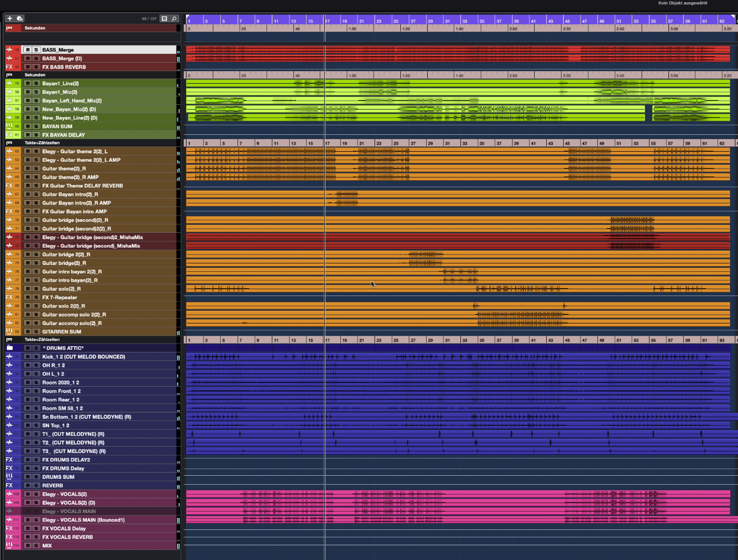Solo the Bayan1_Mic(2) track

click(36, 92)
